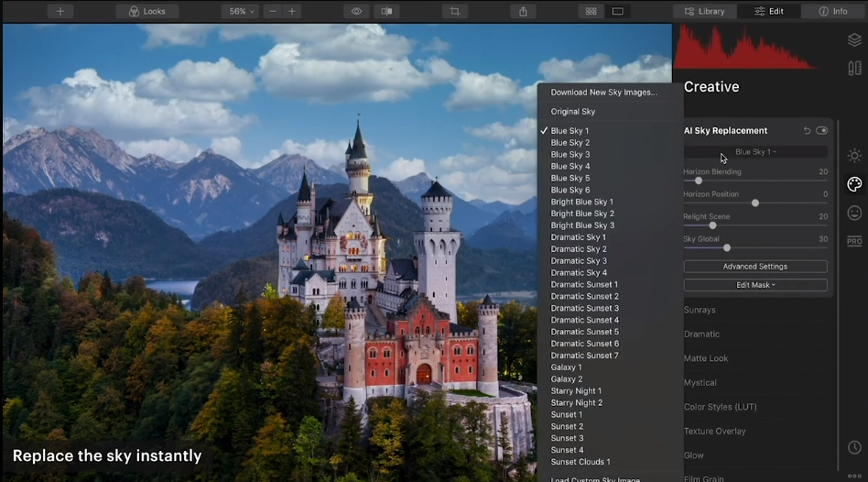This screenshot has width=868, height=482.
Task: Expand the Edit Mask dropdown
Action: [x=755, y=285]
